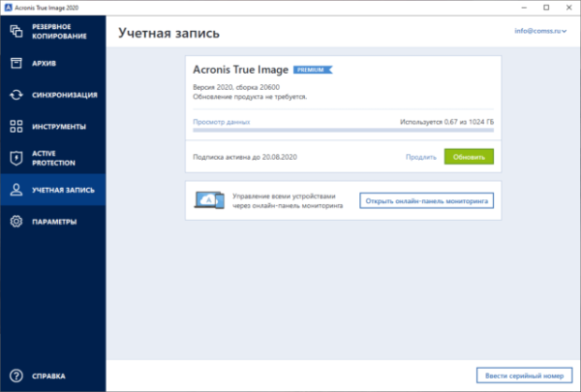
Task: Click 'Подписка активна до 20.08.2020' text
Action: coord(245,157)
